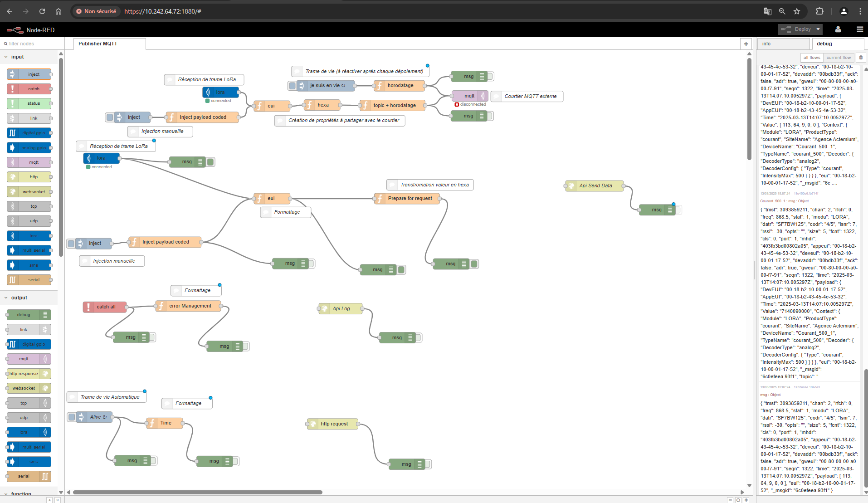Toggle debug msg node after http request
The image size is (868, 503).
click(428, 464)
